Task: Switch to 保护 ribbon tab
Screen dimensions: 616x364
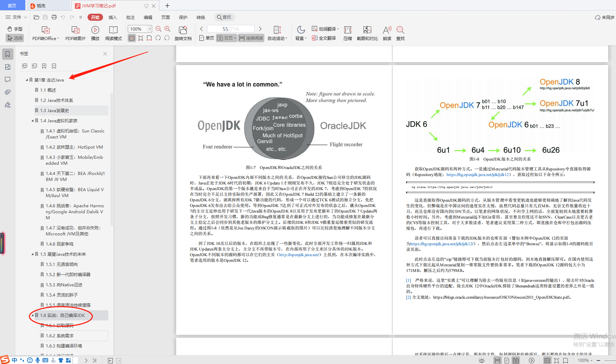Action: click(x=183, y=17)
